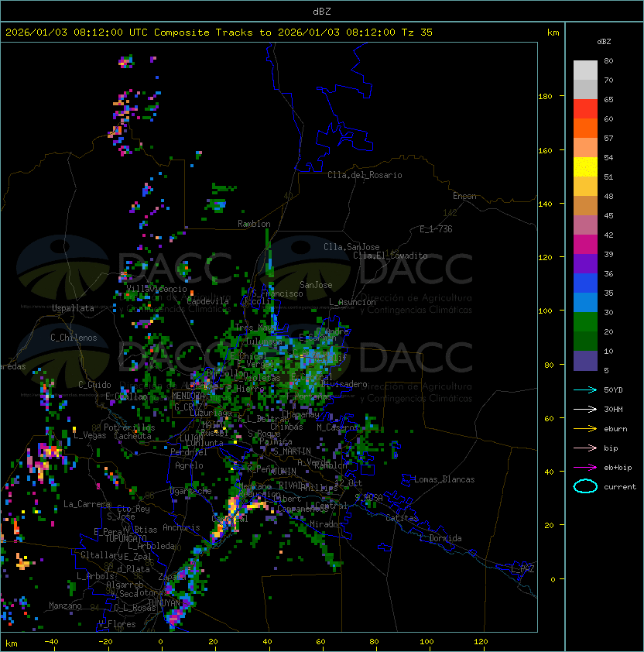644x652 pixels.
Task: Click the 'Perdriel' map label
Action: tap(188, 452)
